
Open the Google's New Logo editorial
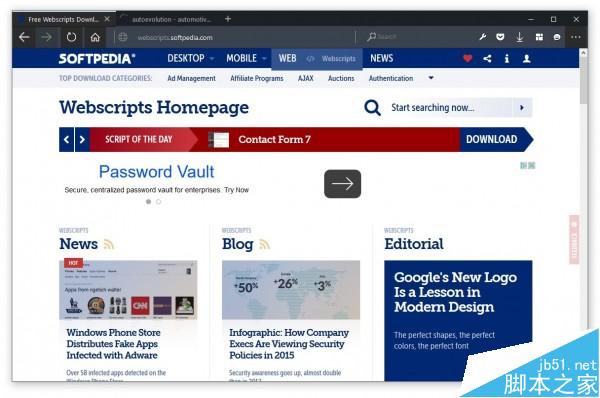(x=455, y=292)
